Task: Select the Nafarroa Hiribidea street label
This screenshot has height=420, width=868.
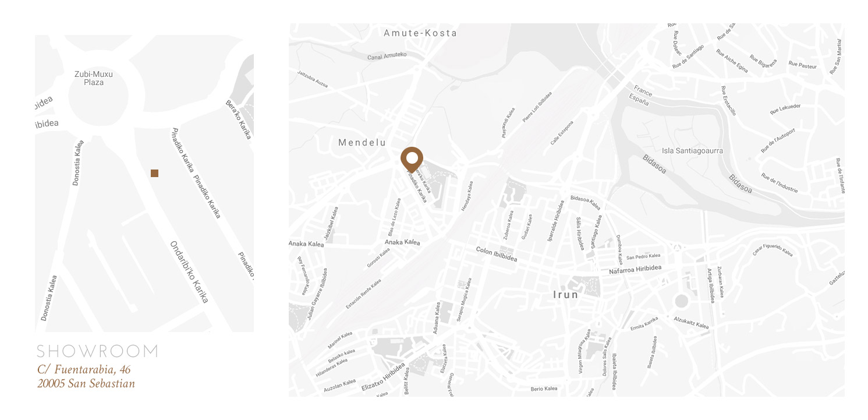Action: click(636, 270)
